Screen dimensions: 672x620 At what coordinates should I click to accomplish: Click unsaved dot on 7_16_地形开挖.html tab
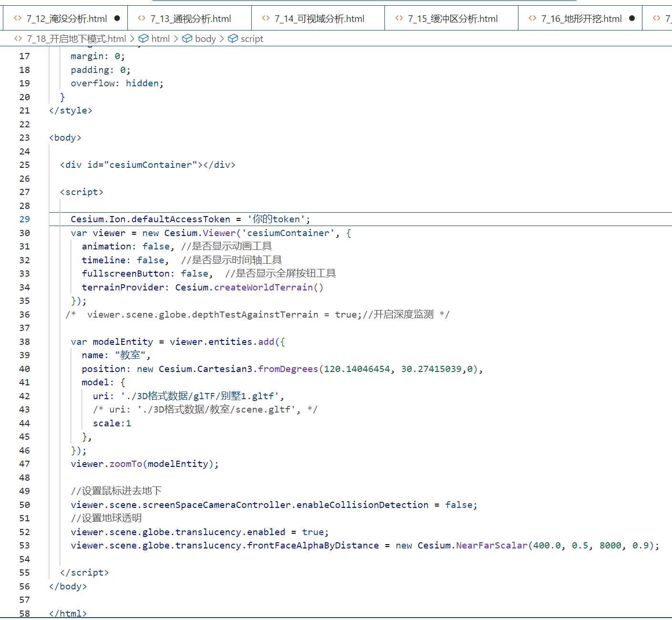[632, 18]
